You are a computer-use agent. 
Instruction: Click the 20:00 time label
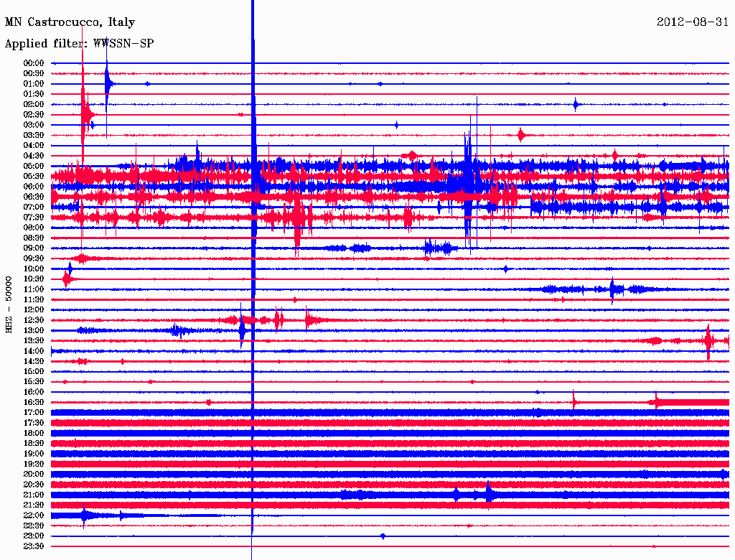34,475
